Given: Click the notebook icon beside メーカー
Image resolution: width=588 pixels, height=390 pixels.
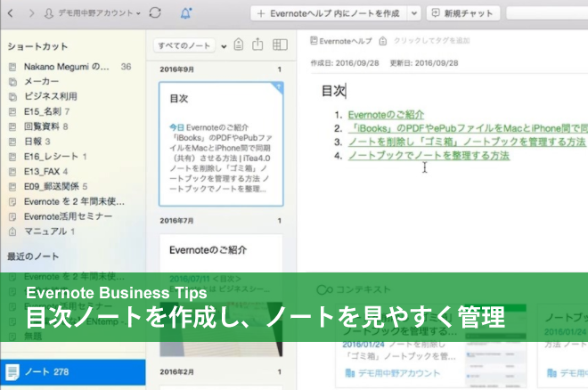Looking at the screenshot, I should click(12, 82).
